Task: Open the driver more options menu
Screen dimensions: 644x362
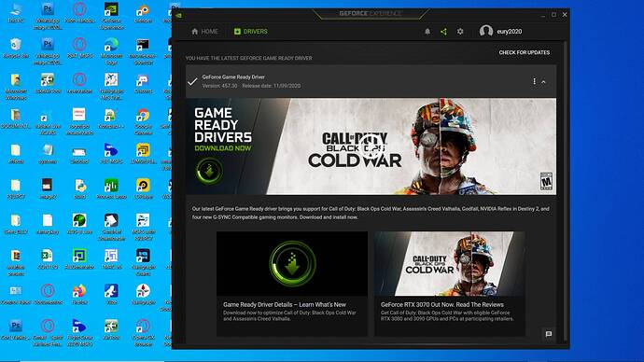Action: click(534, 81)
